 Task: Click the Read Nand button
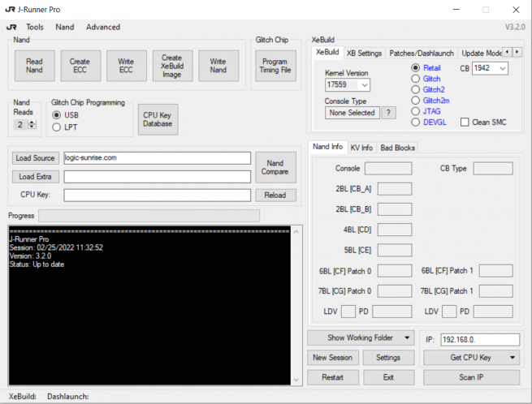tap(35, 66)
